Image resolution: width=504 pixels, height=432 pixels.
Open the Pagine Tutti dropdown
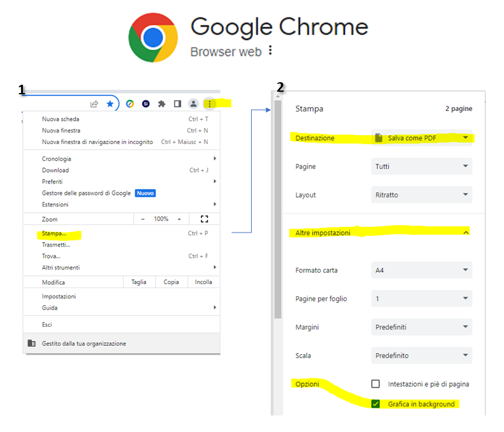pyautogui.click(x=422, y=166)
